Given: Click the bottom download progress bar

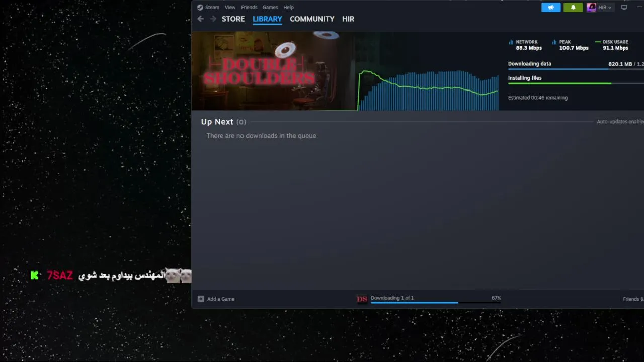Looking at the screenshot, I should click(436, 303).
